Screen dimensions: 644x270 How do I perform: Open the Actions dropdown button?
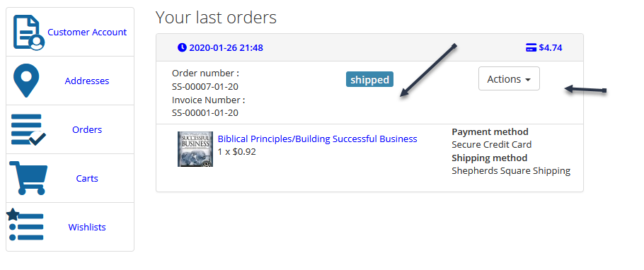pos(509,78)
